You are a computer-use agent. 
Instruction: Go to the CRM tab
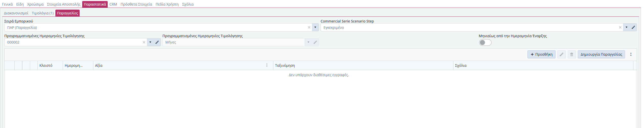point(113,4)
